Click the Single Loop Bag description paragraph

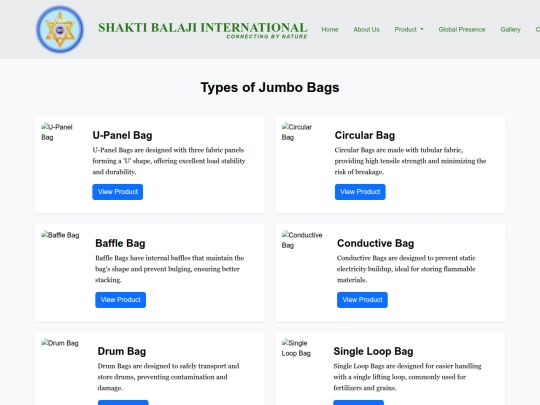(x=407, y=377)
